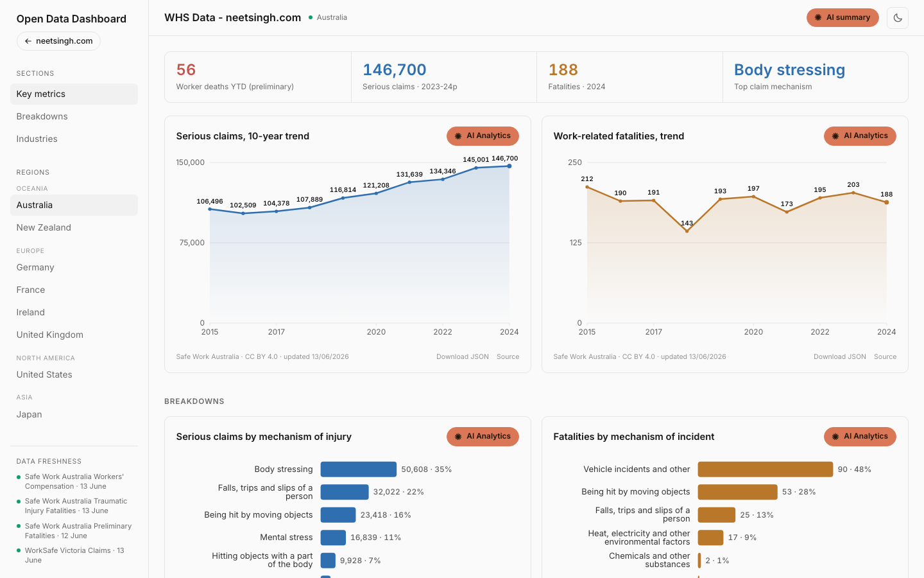Select the Germany region
This screenshot has height=578, width=924.
74,267
